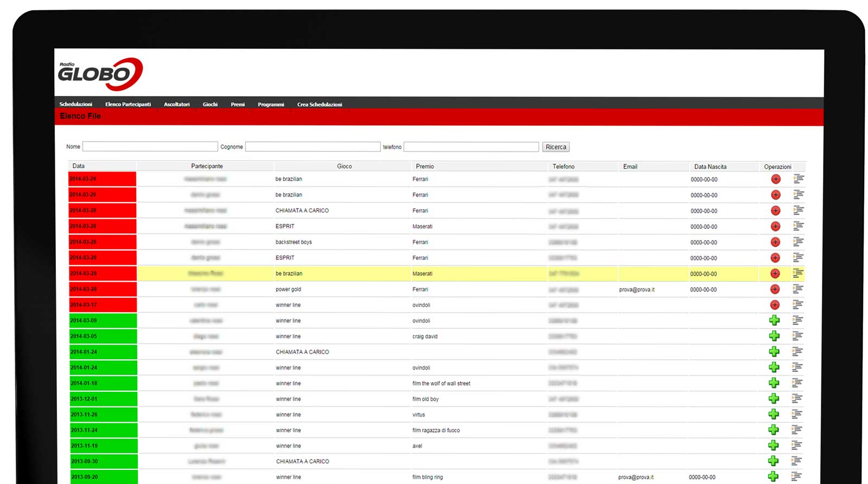Screen dimensions: 868x484
Task: Click red plus in ESPRIT Ferrari row
Action: coord(775,258)
